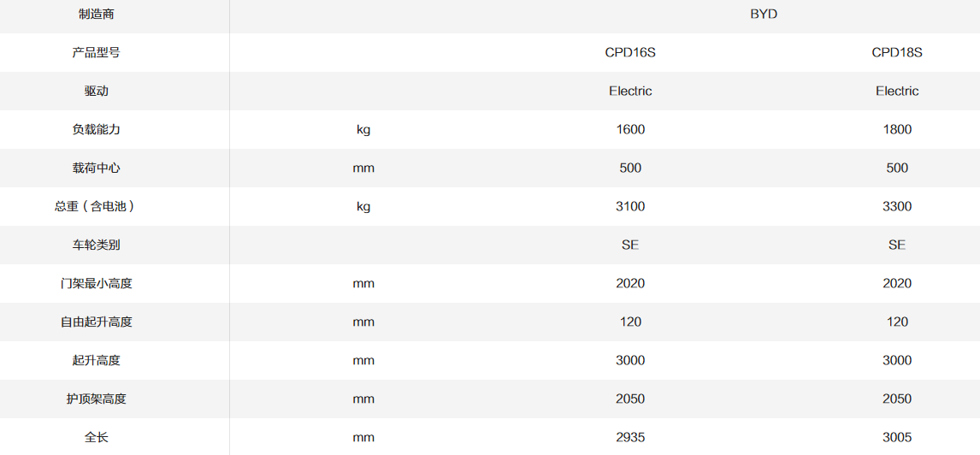Click the BYD manufacturer cell
This screenshot has height=455, width=980.
(764, 14)
